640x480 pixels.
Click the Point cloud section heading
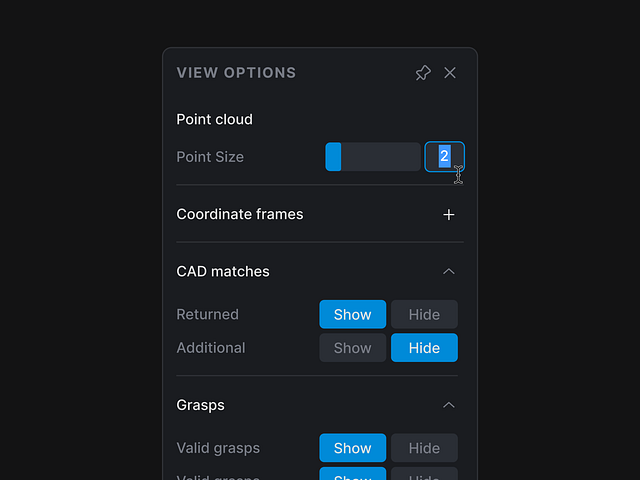coord(214,119)
